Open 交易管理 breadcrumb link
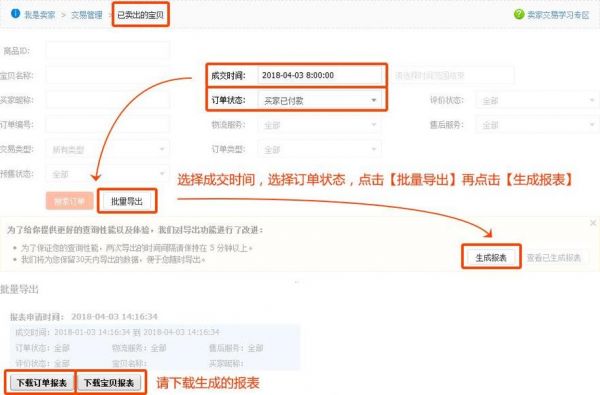 (x=87, y=15)
